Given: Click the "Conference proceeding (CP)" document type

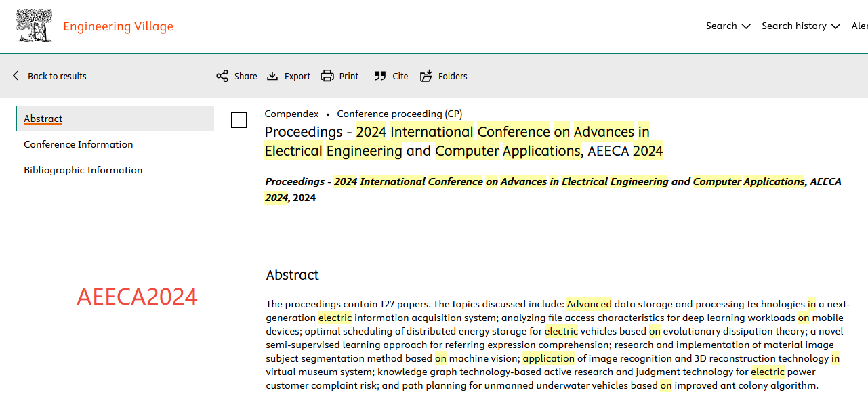Looking at the screenshot, I should click(400, 114).
